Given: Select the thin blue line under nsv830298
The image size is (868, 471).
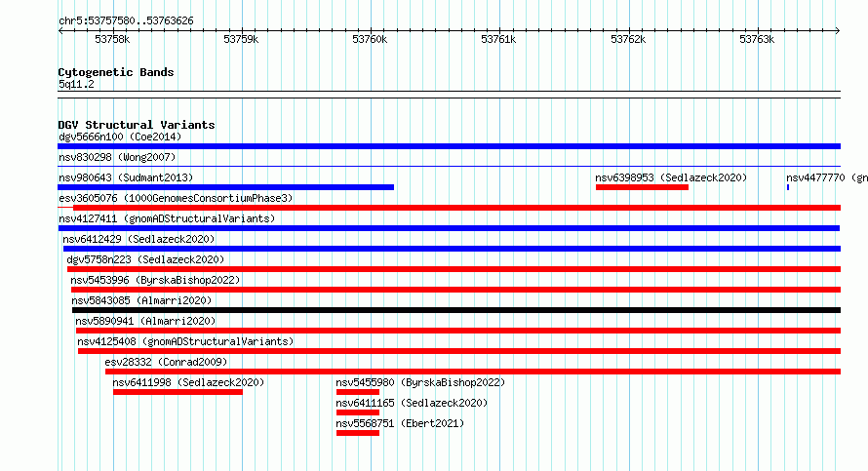Looking at the screenshot, I should pyautogui.click(x=449, y=166).
